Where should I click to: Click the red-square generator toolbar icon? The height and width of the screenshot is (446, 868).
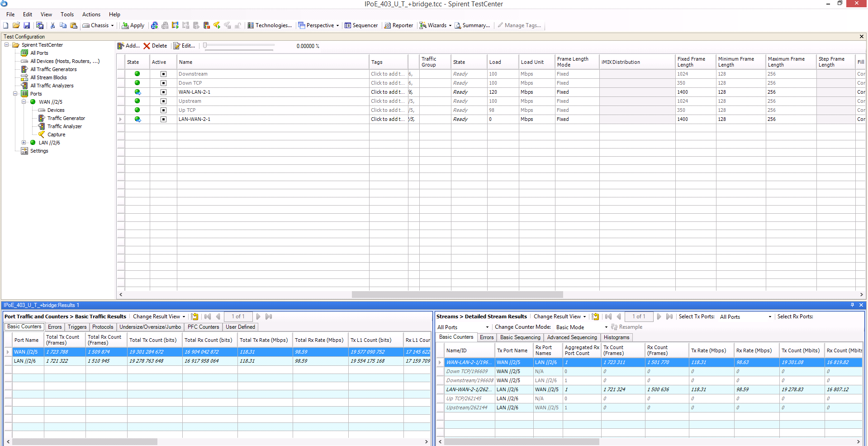coord(207,25)
